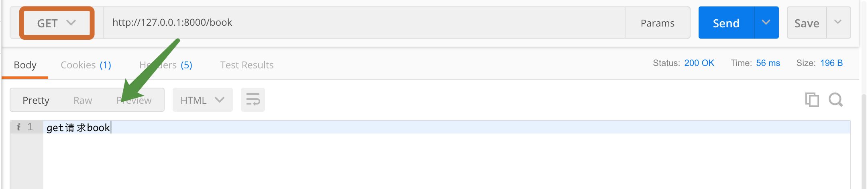Click the Params button
The height and width of the screenshot is (189, 868).
coord(658,23)
